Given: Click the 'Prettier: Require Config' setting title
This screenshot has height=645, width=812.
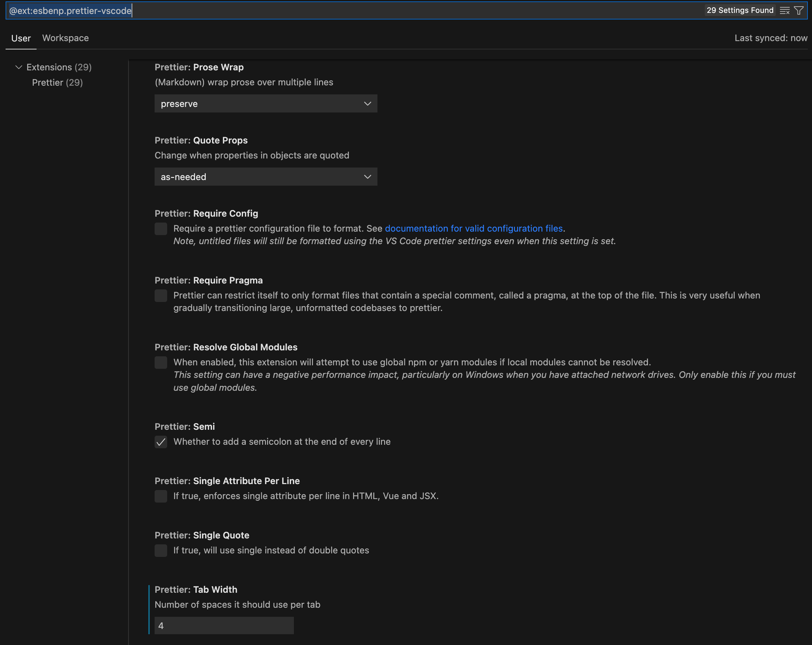Looking at the screenshot, I should (206, 213).
